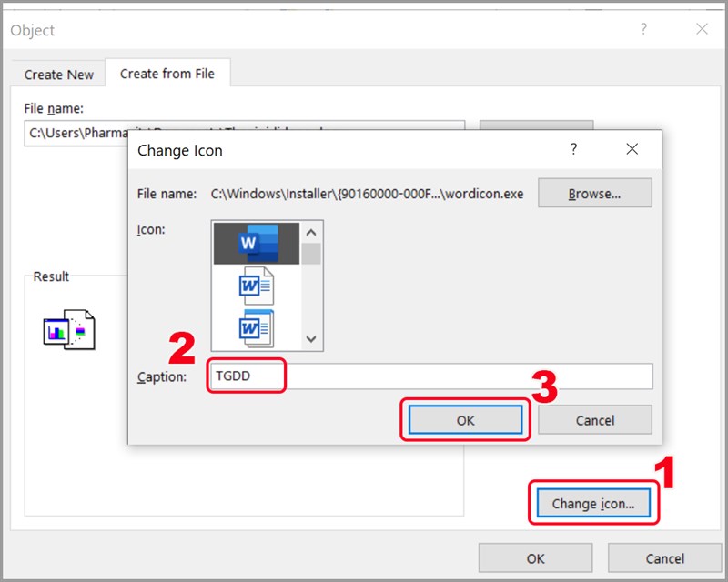Viewport: 728px width, 582px height.
Task: Select the modern blue Word icon
Action: coord(257,243)
